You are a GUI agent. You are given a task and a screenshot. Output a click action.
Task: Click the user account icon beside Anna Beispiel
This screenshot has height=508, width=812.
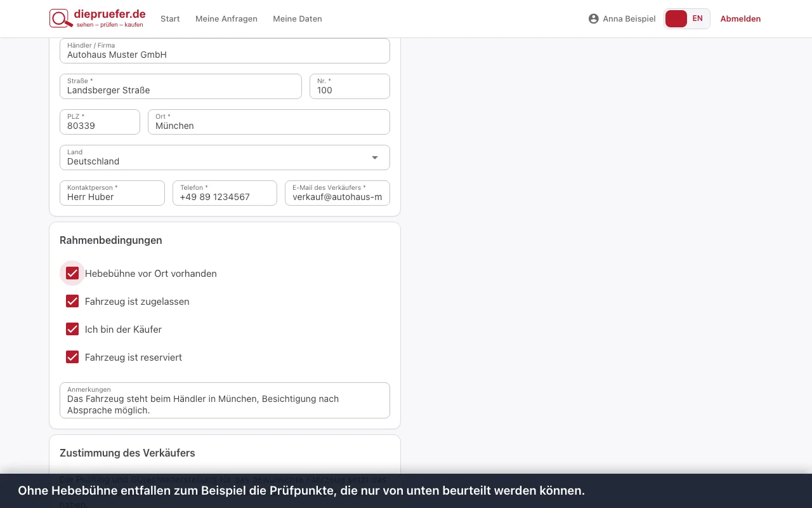[x=594, y=19]
